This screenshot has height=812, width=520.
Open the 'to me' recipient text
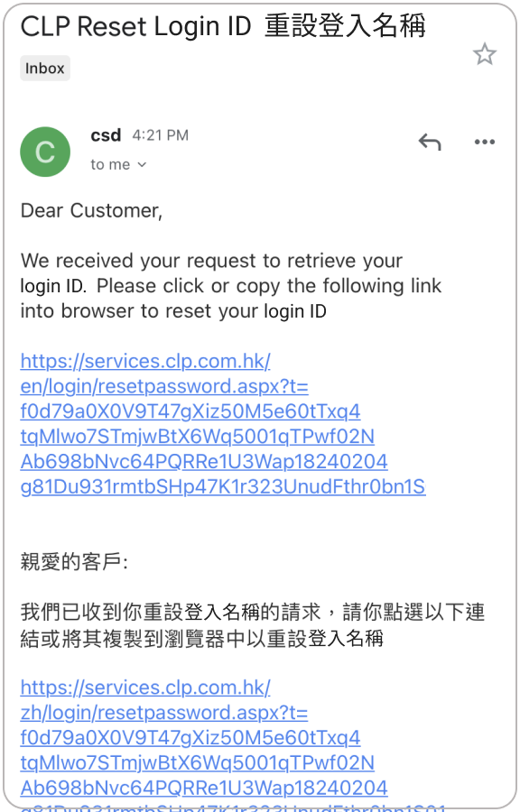coord(110,165)
